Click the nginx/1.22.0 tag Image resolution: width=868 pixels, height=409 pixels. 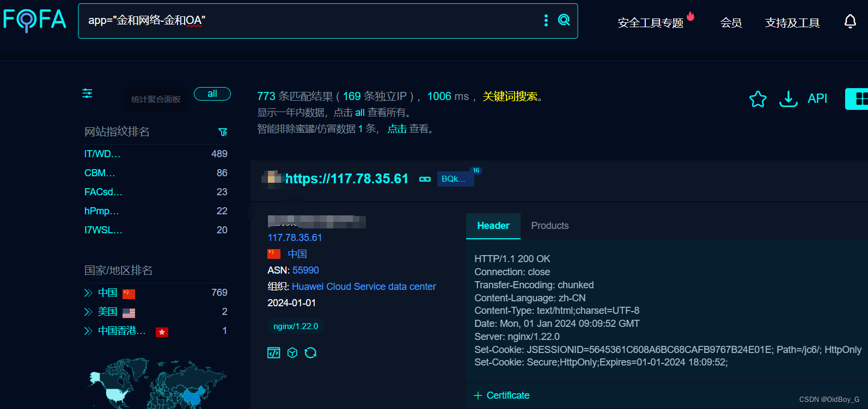296,326
